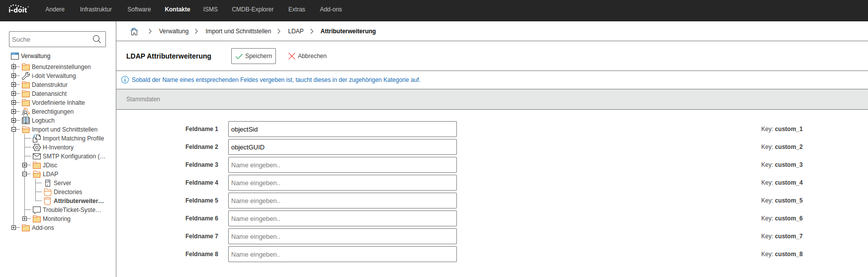This screenshot has width=868, height=277.
Task: Cancel with the Abbrechen button
Action: point(307,56)
